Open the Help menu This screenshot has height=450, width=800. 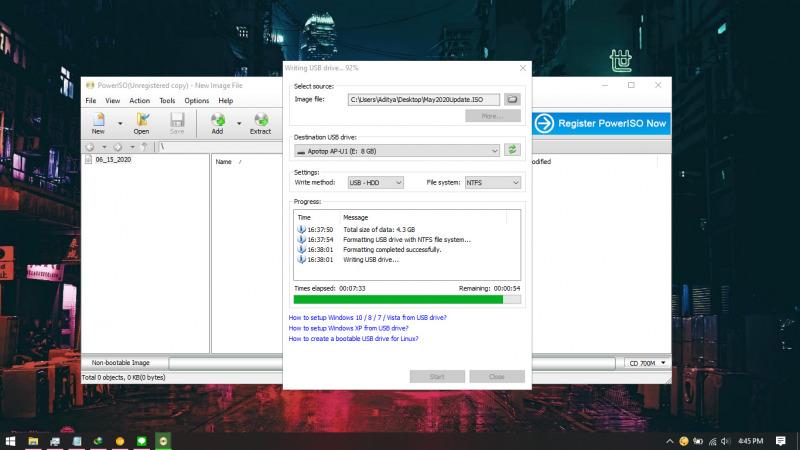tap(226, 101)
